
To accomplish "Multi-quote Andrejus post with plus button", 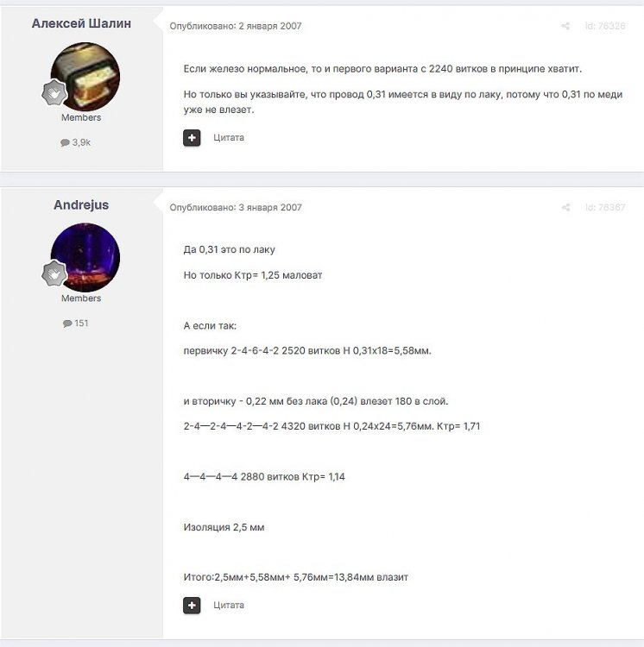I will point(192,606).
